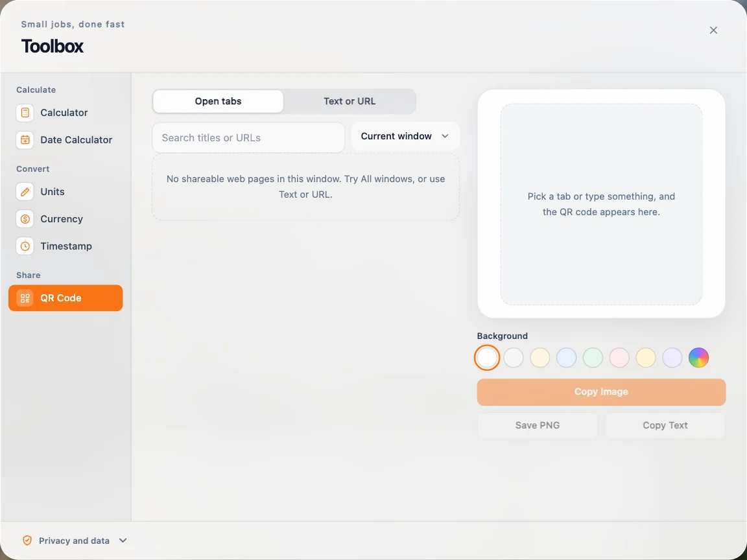Switch to the Text or URL tab

tap(350, 101)
